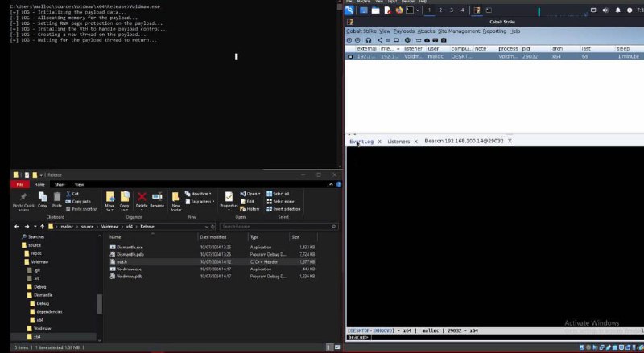This screenshot has width=644, height=353.
Task: Open the Copy to dropdown
Action: click(x=125, y=202)
